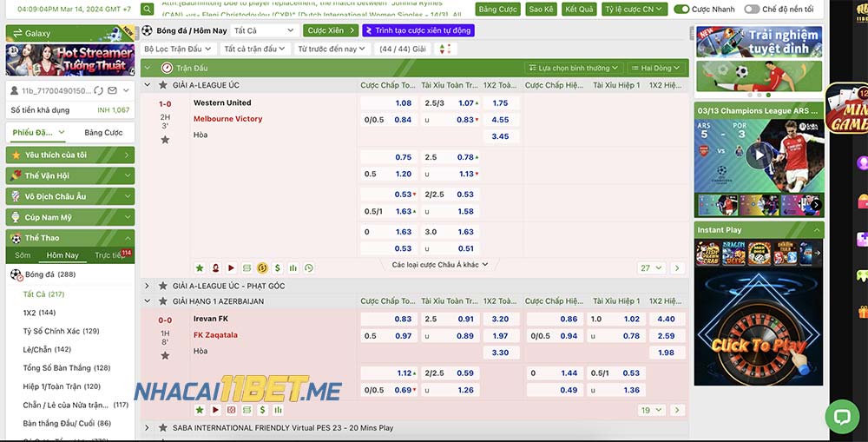Click the Kết Quả button
The image size is (868, 442).
tap(579, 10)
